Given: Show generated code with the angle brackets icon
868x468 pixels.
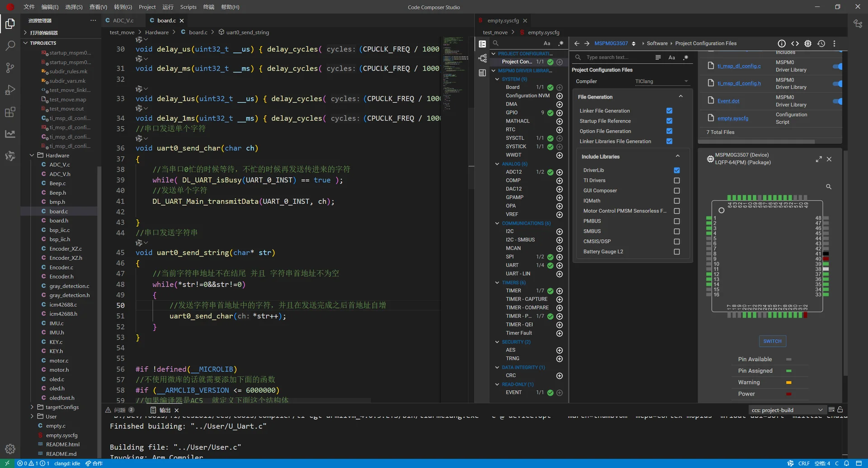Looking at the screenshot, I should tap(795, 43).
